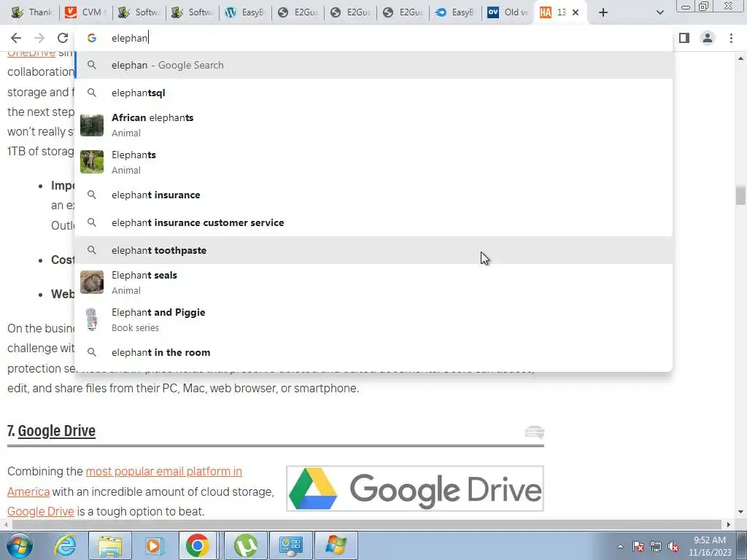
Task: Open the Google Drive link in paragraph
Action: [x=41, y=511]
